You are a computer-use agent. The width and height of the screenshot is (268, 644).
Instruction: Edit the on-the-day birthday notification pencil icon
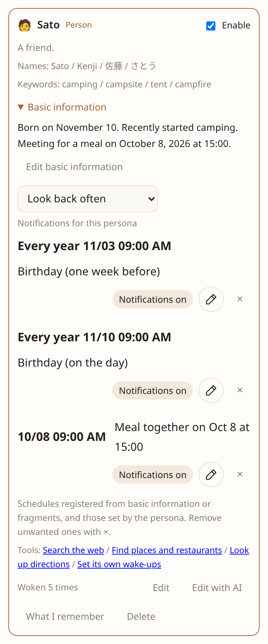[x=211, y=390]
